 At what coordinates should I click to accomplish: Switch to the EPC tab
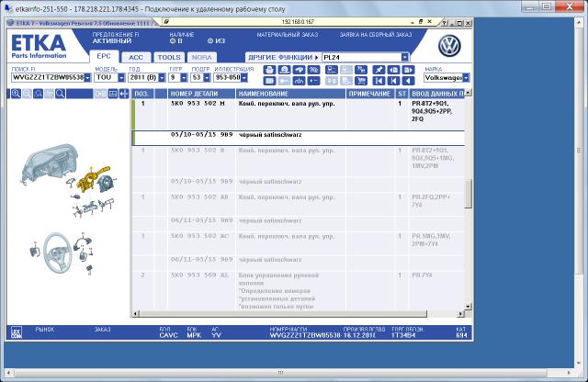coord(104,56)
